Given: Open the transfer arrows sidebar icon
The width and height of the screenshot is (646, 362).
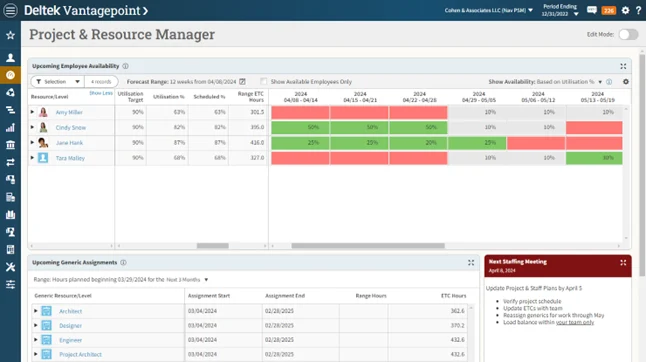Looking at the screenshot, I should [x=10, y=162].
